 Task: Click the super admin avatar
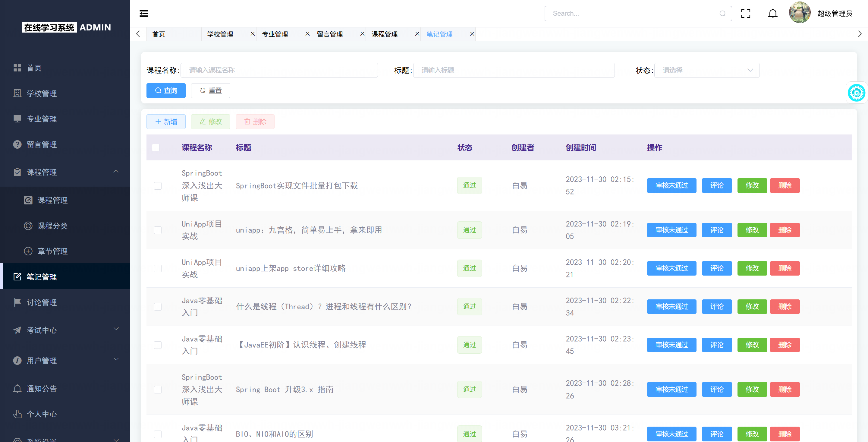click(x=800, y=13)
